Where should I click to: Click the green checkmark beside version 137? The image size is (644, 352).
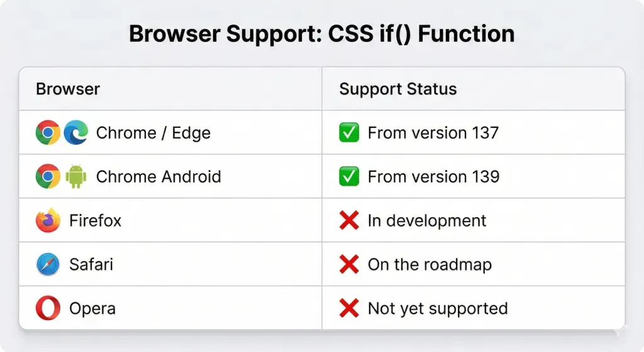[x=349, y=133]
